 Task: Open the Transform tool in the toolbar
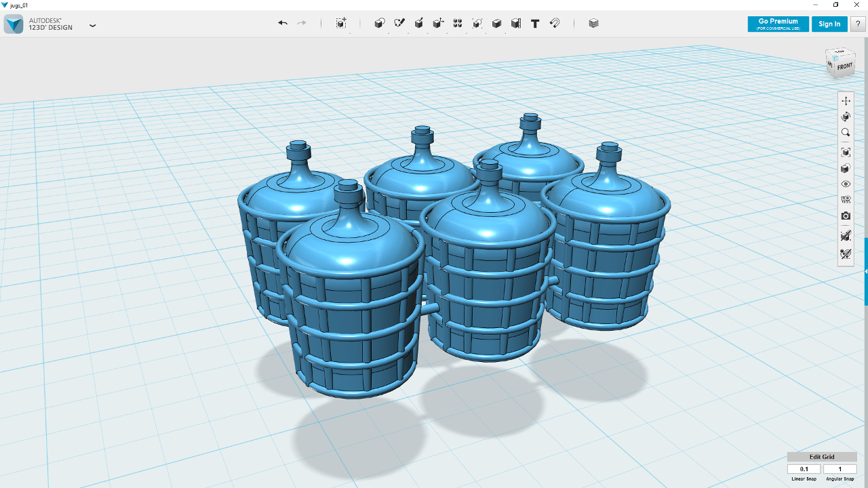pyautogui.click(x=341, y=23)
